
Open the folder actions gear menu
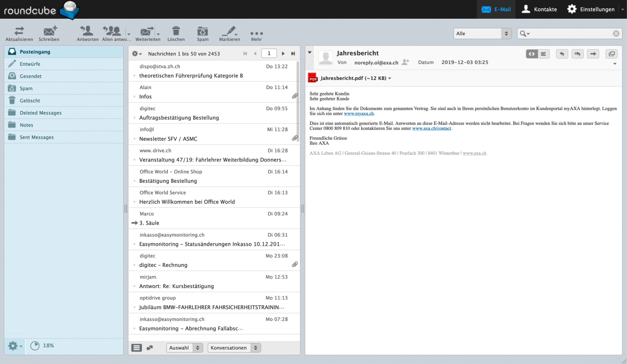click(x=15, y=346)
